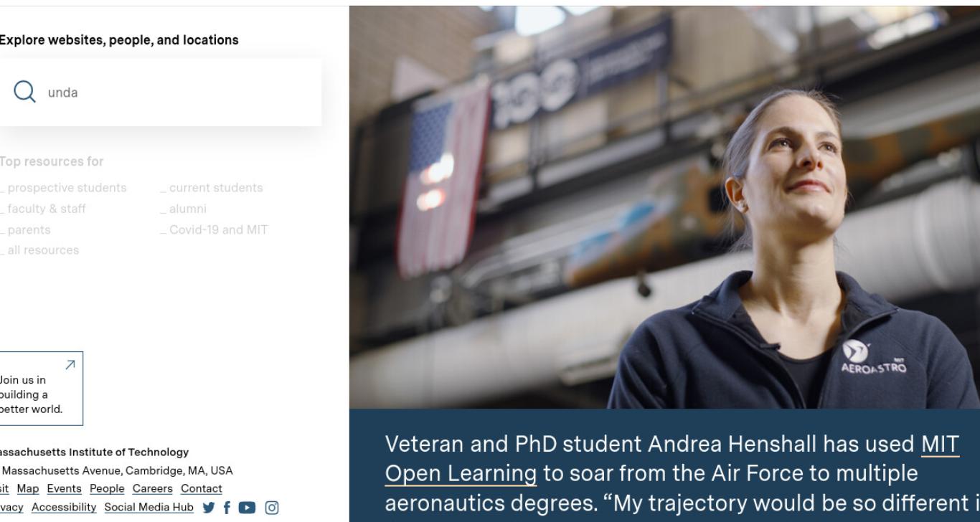View 'all resources' link
This screenshot has height=522, width=980.
[39, 250]
